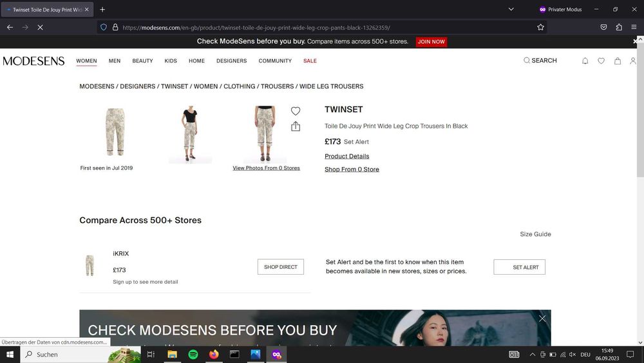Open Spotify from taskbar

193,355
